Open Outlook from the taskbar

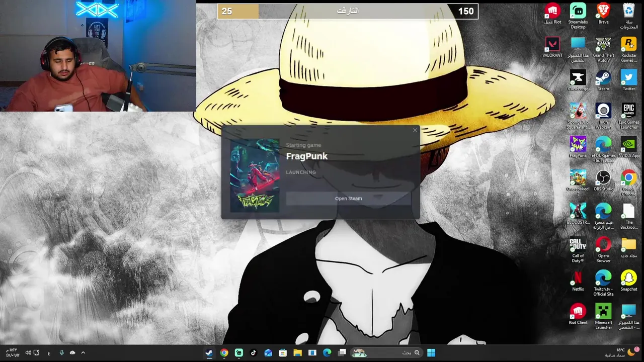click(268, 352)
